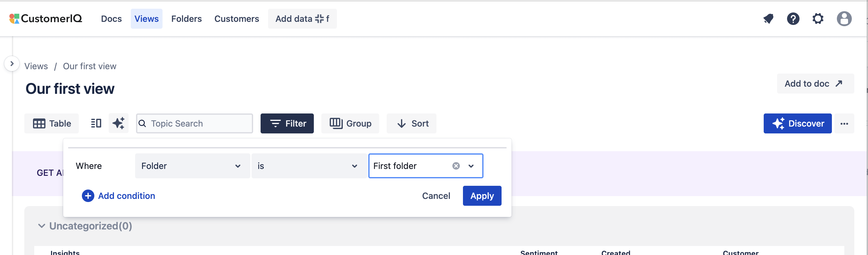Image resolution: width=868 pixels, height=255 pixels.
Task: Clear the First folder selection
Action: pyautogui.click(x=456, y=166)
